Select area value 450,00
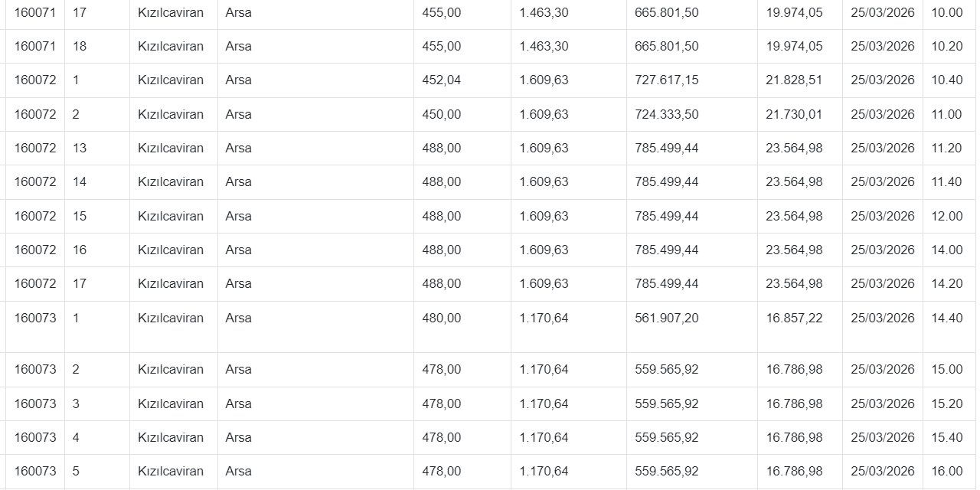The width and height of the screenshot is (980, 490). [442, 114]
